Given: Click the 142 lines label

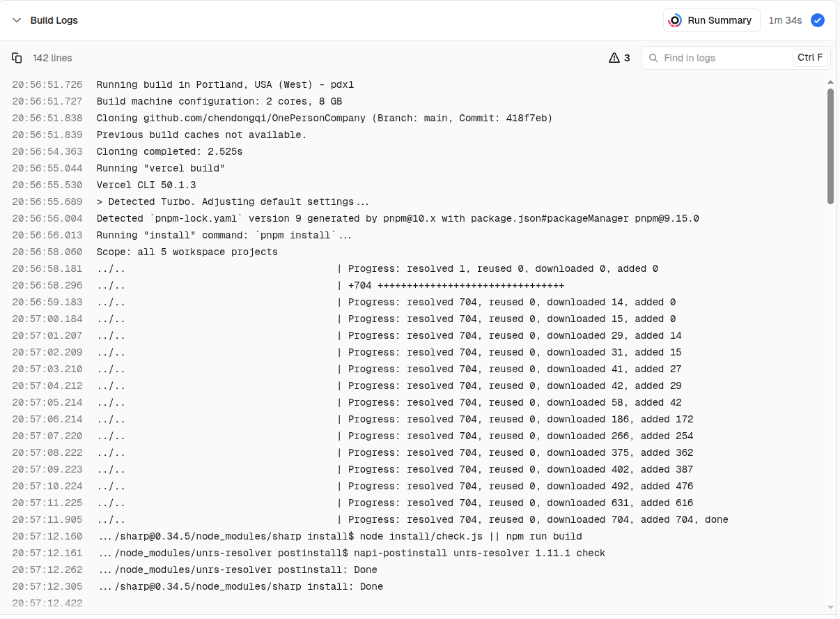Looking at the screenshot, I should tap(52, 58).
